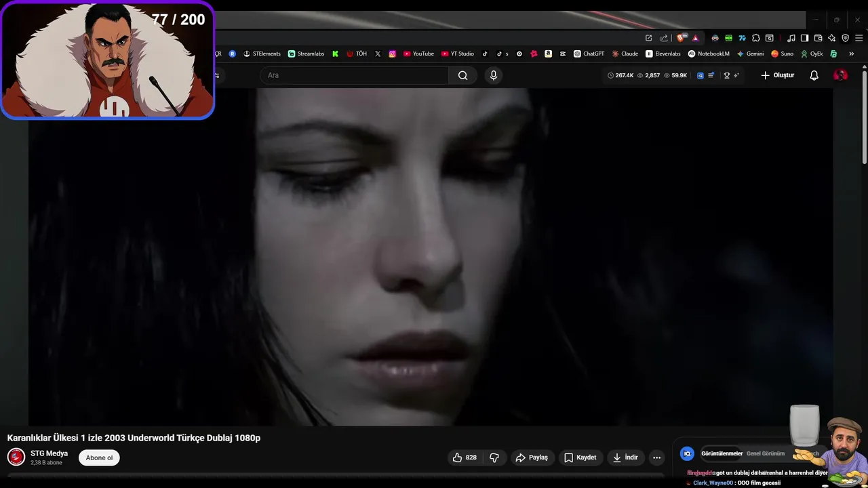Open the account avatar menu

coord(840,75)
